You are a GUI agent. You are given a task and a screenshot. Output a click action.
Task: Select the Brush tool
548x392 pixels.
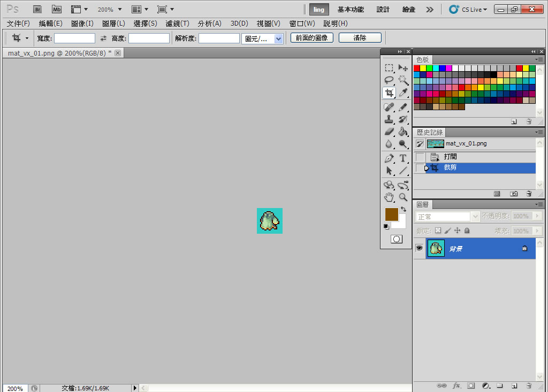pyautogui.click(x=403, y=107)
